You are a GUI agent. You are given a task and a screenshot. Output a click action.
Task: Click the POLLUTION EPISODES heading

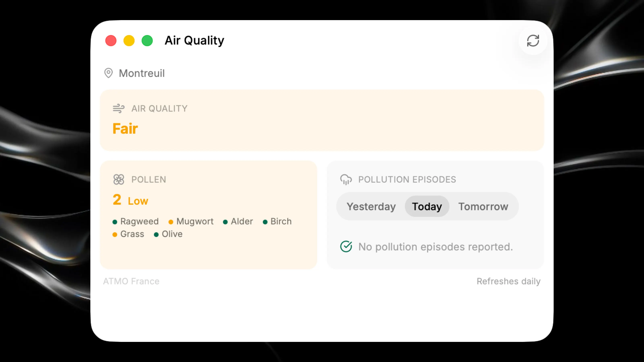407,179
